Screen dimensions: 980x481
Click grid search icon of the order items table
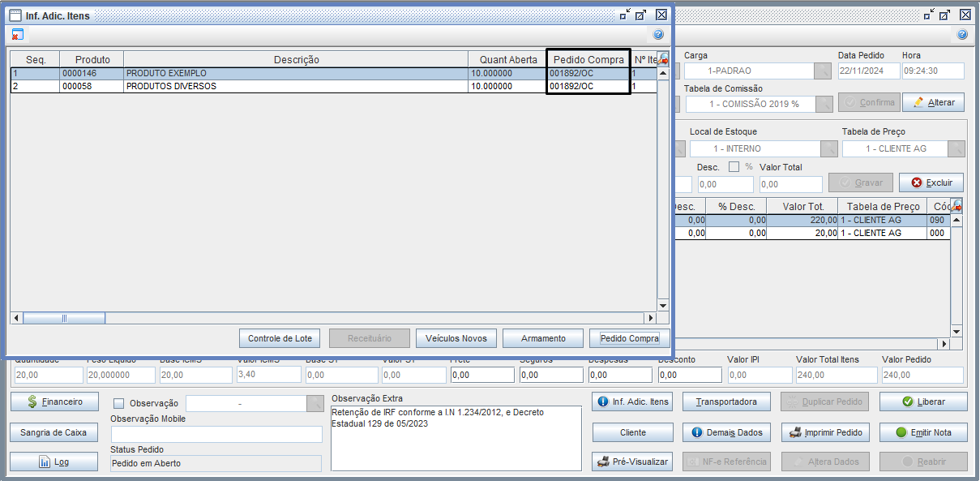(956, 206)
